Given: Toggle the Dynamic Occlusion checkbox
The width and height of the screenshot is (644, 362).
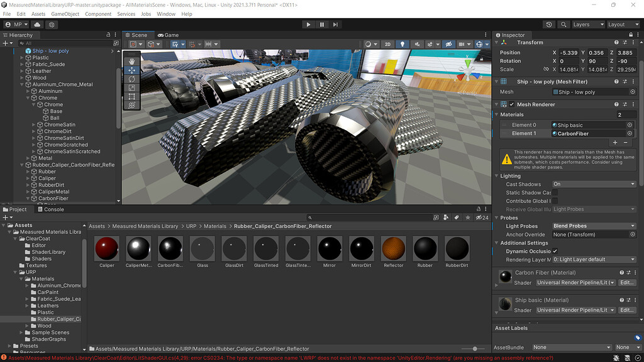Looking at the screenshot, I should point(555,251).
